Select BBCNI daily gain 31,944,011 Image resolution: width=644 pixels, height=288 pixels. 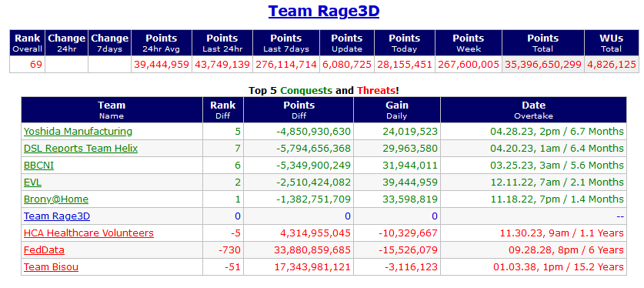(409, 165)
